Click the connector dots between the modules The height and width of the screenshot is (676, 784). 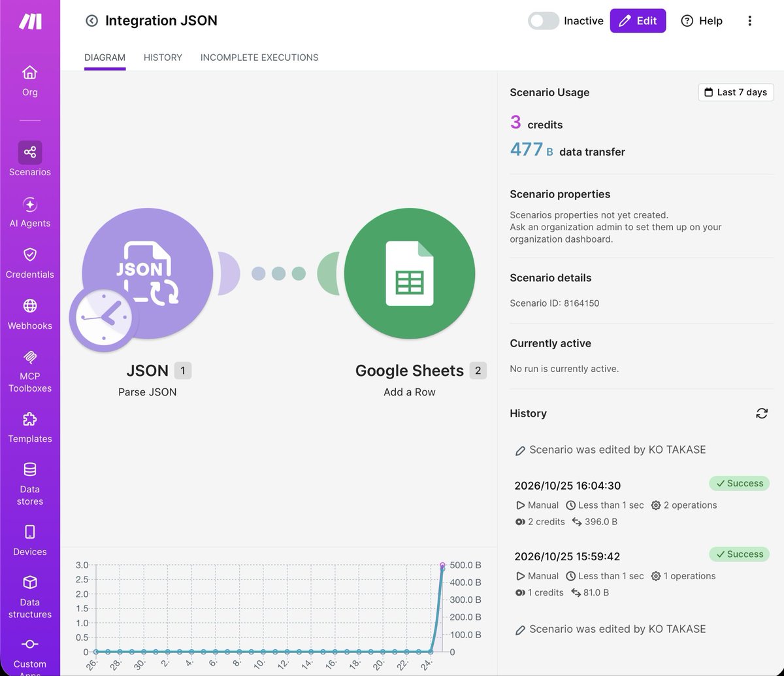[279, 273]
